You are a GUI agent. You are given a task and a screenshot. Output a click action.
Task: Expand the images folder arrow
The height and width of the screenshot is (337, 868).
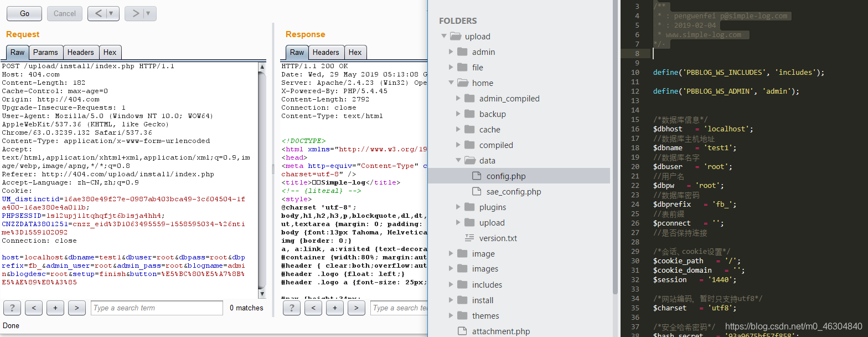451,269
